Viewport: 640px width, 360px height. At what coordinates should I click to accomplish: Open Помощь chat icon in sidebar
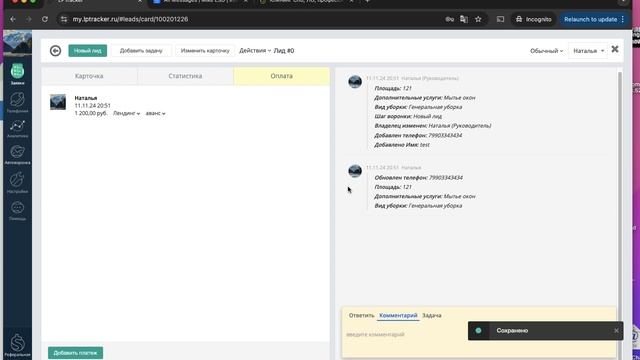[x=17, y=211]
